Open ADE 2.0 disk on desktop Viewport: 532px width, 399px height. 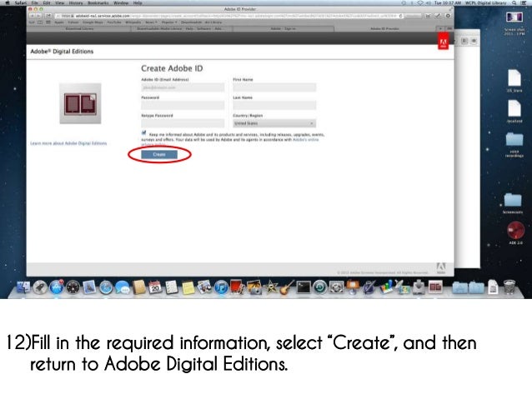[x=515, y=232]
